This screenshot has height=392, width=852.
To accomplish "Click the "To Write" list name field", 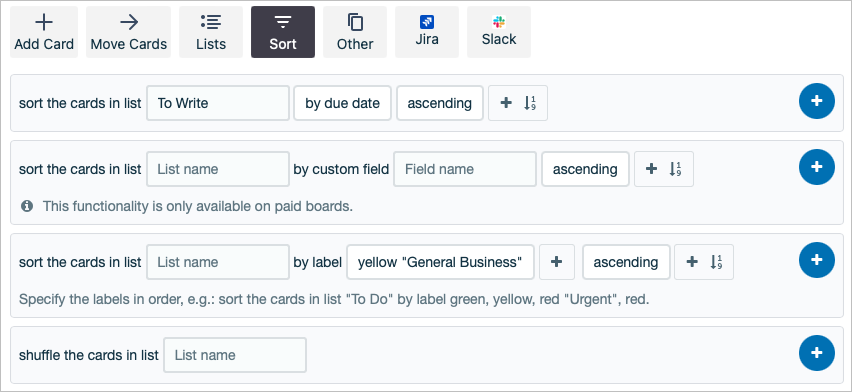I will (x=218, y=103).
